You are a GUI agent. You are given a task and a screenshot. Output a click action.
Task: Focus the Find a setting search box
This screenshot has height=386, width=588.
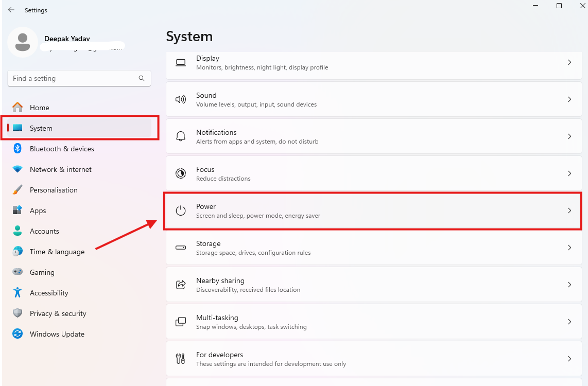point(79,78)
